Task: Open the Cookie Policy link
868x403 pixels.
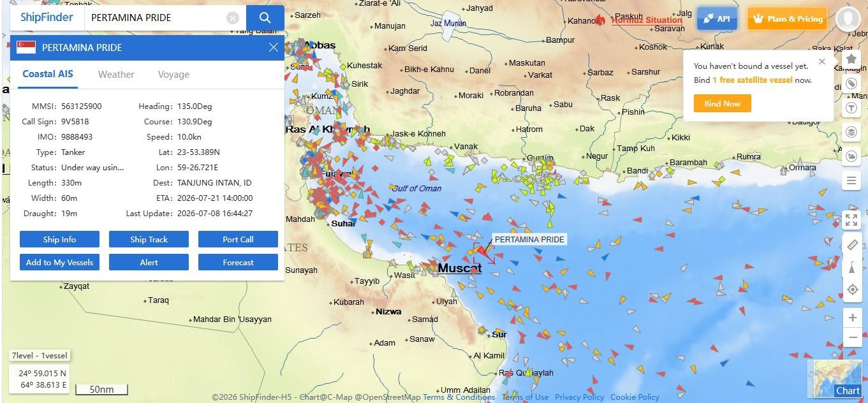Action: click(x=635, y=397)
